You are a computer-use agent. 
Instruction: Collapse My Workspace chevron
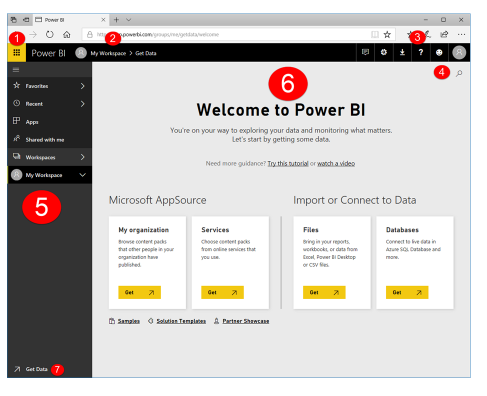click(x=82, y=175)
